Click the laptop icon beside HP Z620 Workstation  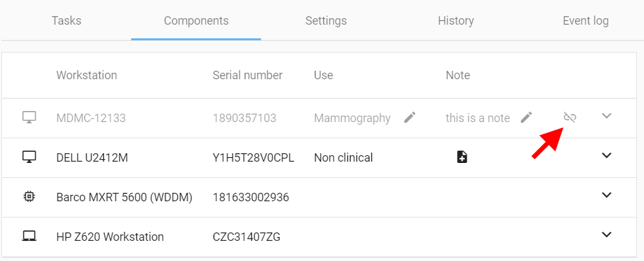pyautogui.click(x=29, y=236)
